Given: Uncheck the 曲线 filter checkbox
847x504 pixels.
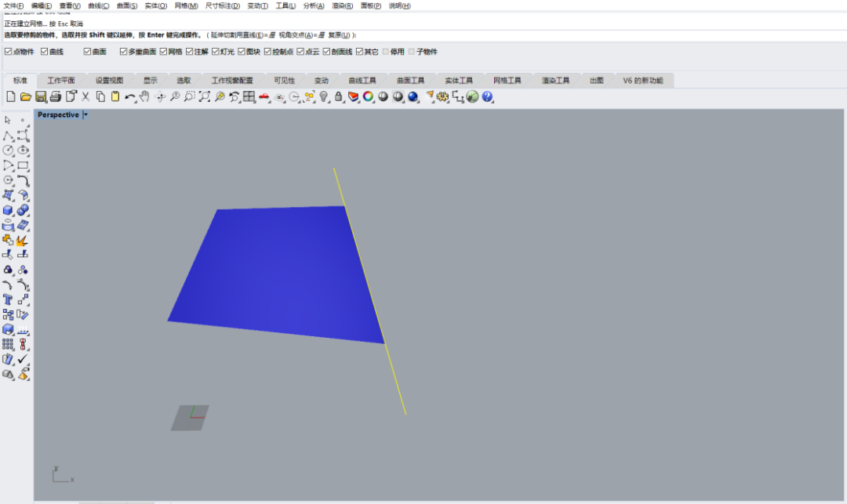Looking at the screenshot, I should click(x=45, y=52).
